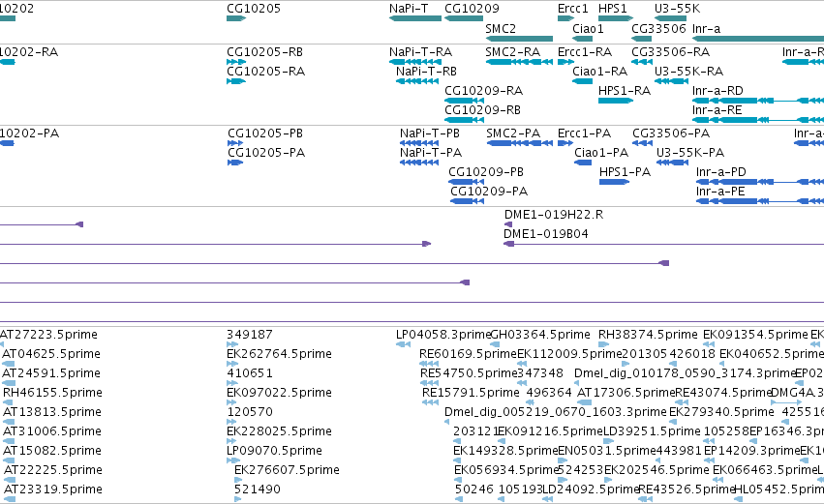Screen dimensions: 824x504
Task: Select EST 521490
Action: [x=237, y=499]
